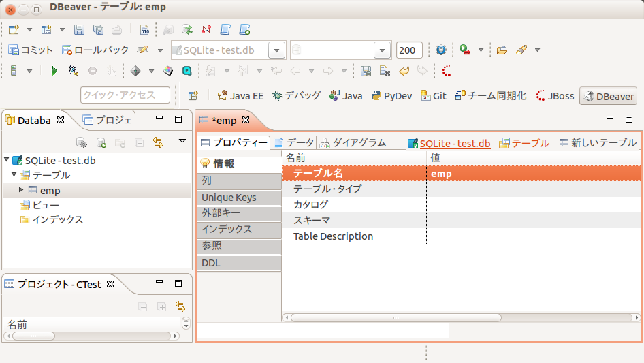Collapse the Tables (テーブル) tree node
The height and width of the screenshot is (363, 644).
click(x=14, y=174)
